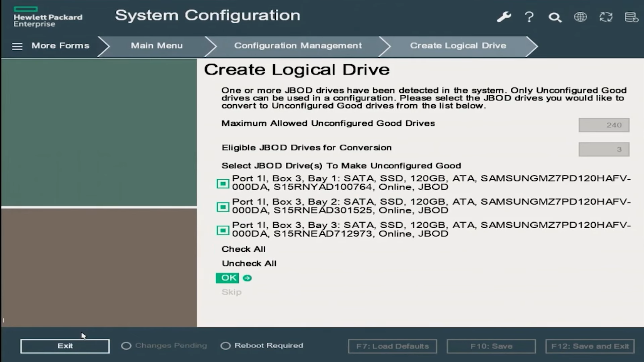Image resolution: width=644 pixels, height=362 pixels.
Task: Click the globe language icon
Action: point(580,17)
